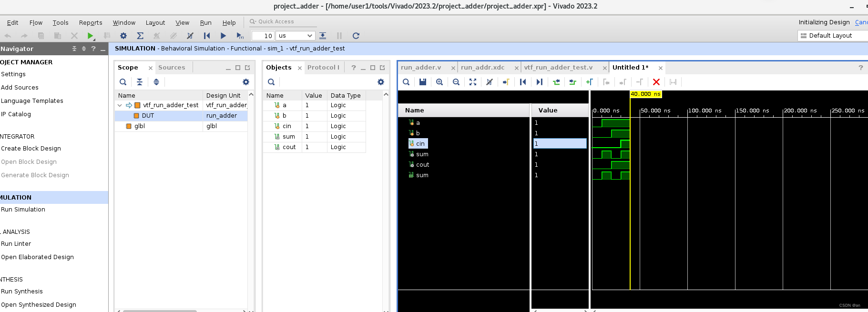
Task: Click Run Simulation in Flow Navigator
Action: coord(23,210)
